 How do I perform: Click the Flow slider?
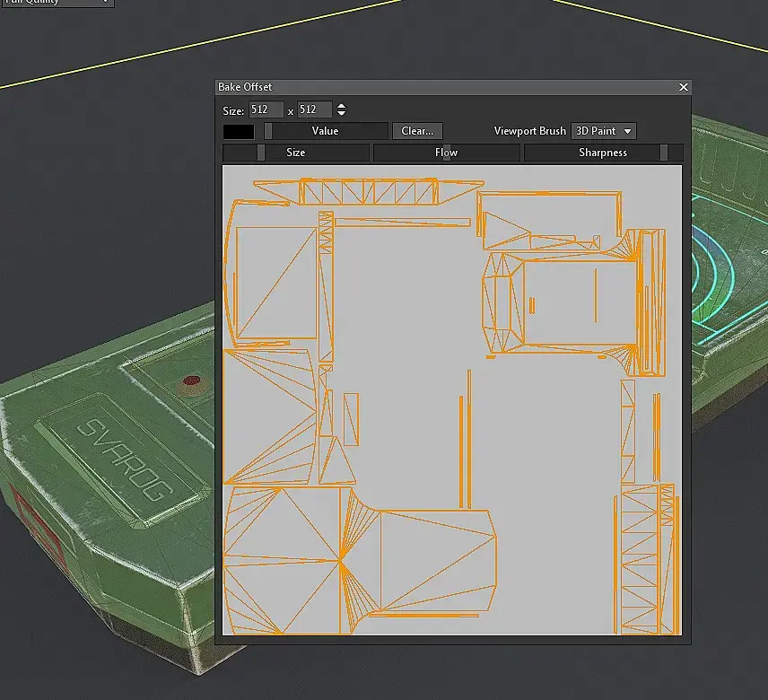click(446, 153)
